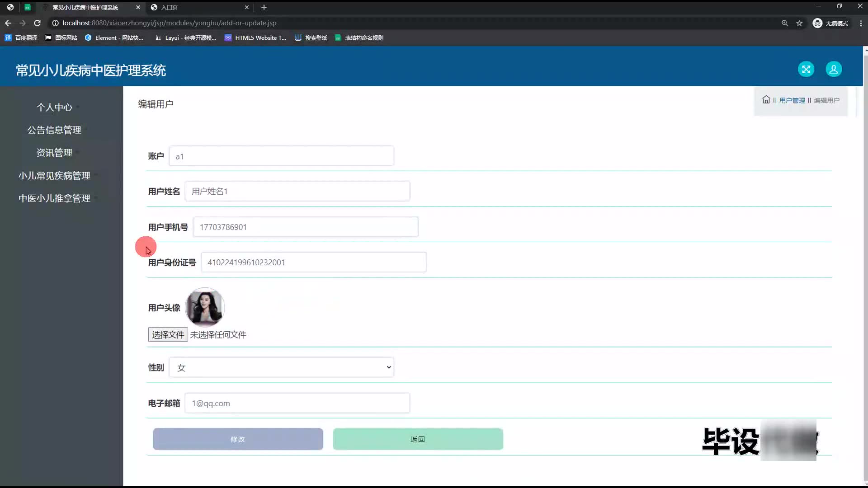Open the browser zoom magnifier icon
868x488 pixels.
(x=784, y=23)
